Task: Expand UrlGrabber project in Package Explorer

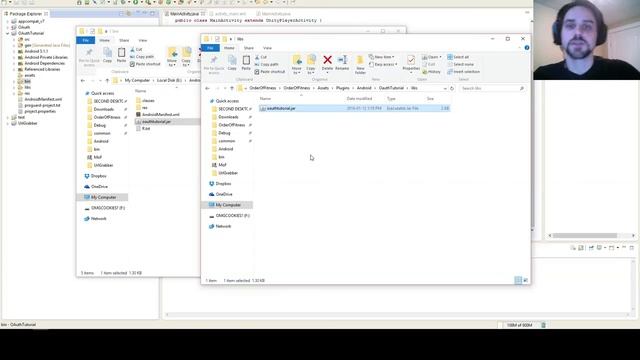Action: [8, 123]
